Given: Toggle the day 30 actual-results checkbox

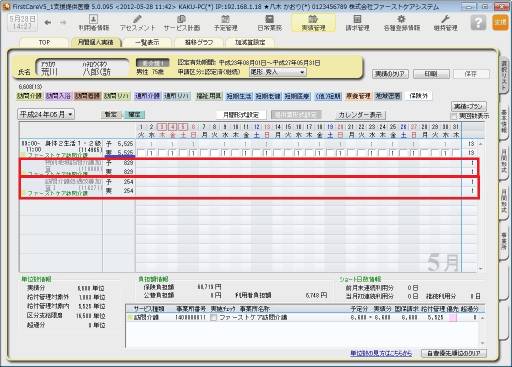Looking at the screenshot, I should [x=445, y=153].
